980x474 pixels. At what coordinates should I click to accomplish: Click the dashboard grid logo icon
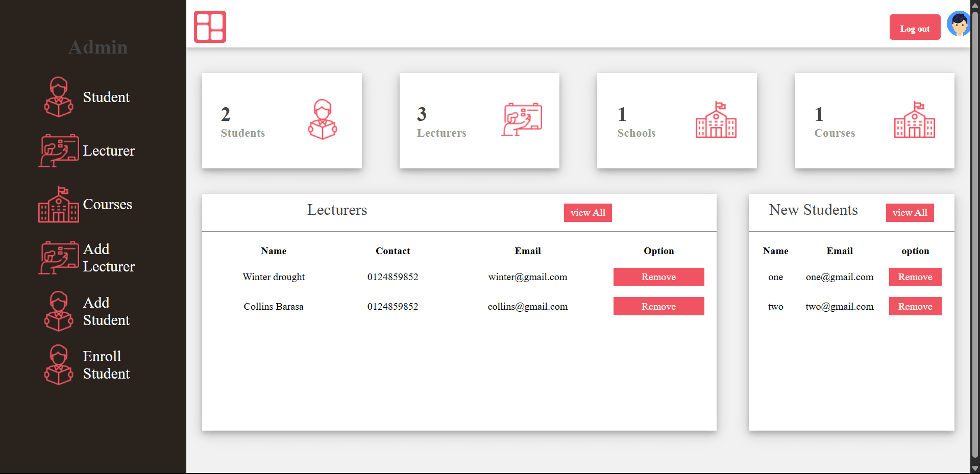click(209, 27)
